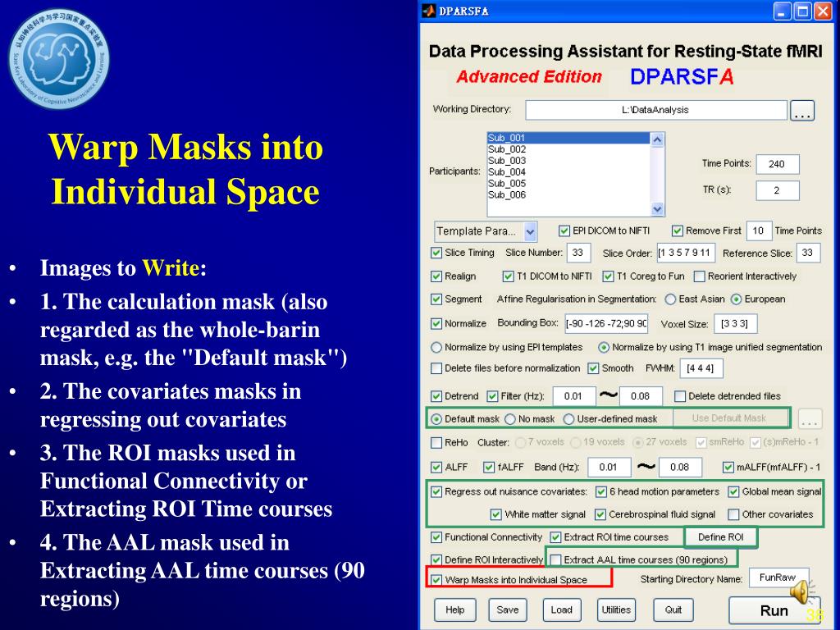Click the Participants list scroll up arrow
This screenshot has height=630, width=840.
coord(657,139)
